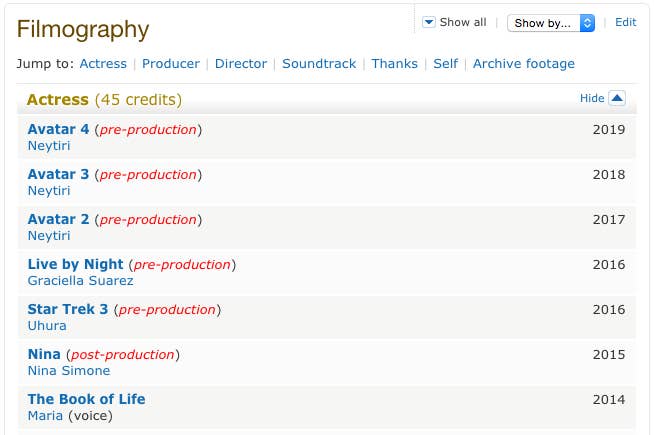Open the Live by Night link
This screenshot has height=435, width=654.
click(x=75, y=264)
